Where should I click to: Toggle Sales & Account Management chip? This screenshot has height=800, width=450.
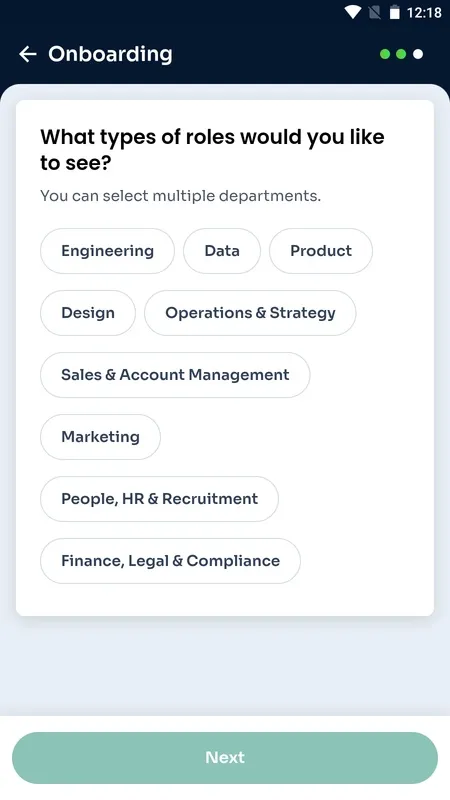175,375
